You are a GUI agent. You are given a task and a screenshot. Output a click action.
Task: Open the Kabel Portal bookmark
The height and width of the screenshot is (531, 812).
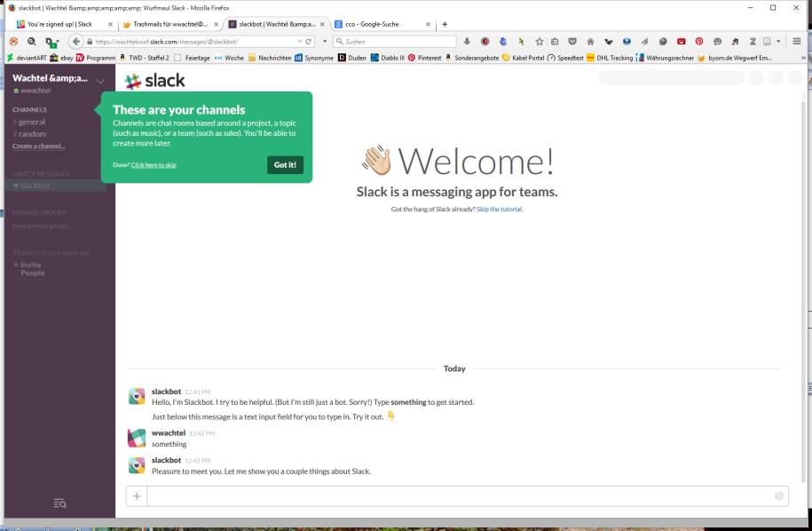(523, 58)
